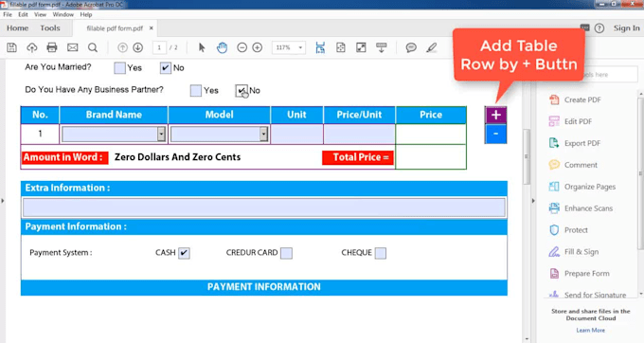This screenshot has height=343, width=644.
Task: Click the Unit input field
Action: [297, 135]
